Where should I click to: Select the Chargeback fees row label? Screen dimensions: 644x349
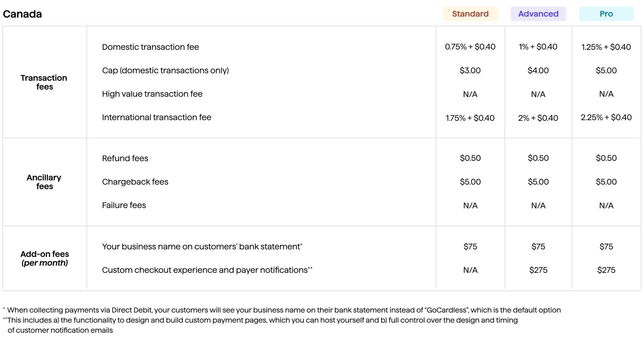[135, 182]
